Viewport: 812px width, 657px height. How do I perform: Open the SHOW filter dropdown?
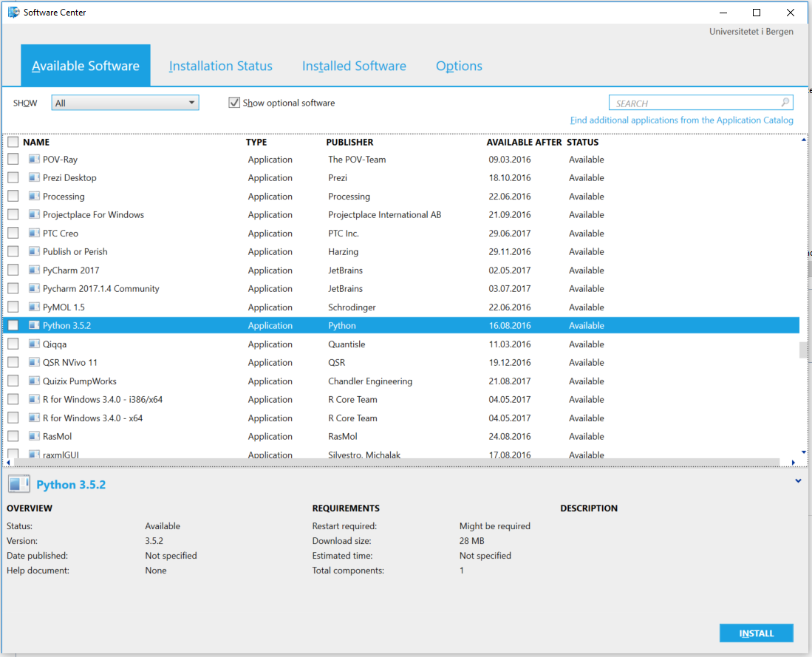click(x=125, y=103)
